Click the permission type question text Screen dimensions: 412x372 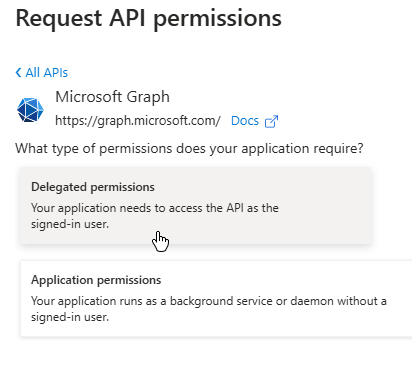pos(189,148)
